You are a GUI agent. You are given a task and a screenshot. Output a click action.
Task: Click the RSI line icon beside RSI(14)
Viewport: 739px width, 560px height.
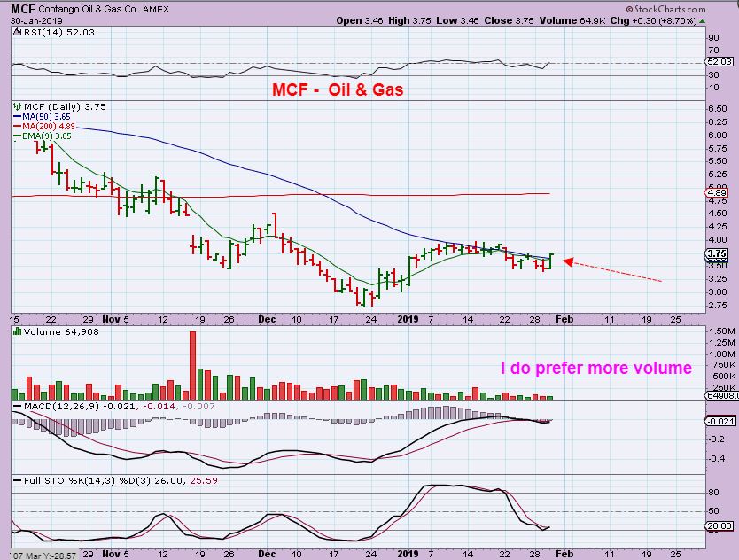[18, 33]
